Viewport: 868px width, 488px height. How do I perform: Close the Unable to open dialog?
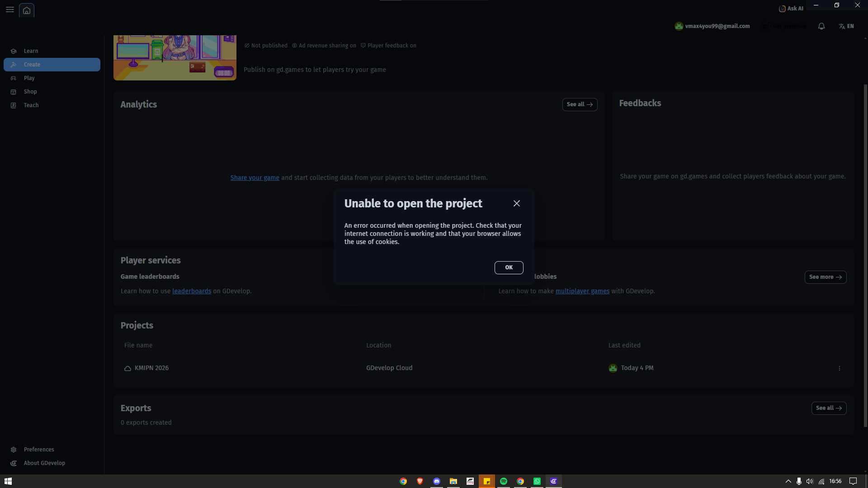[x=517, y=203]
